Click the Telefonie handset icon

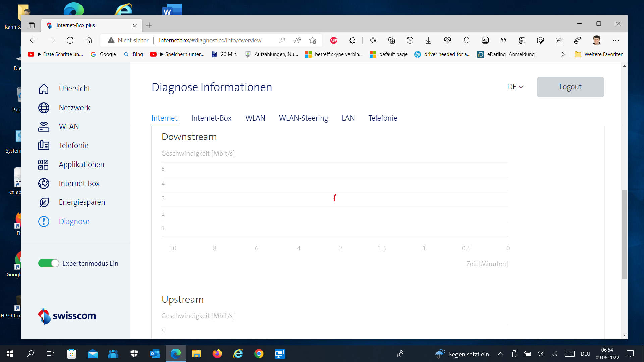click(x=44, y=145)
